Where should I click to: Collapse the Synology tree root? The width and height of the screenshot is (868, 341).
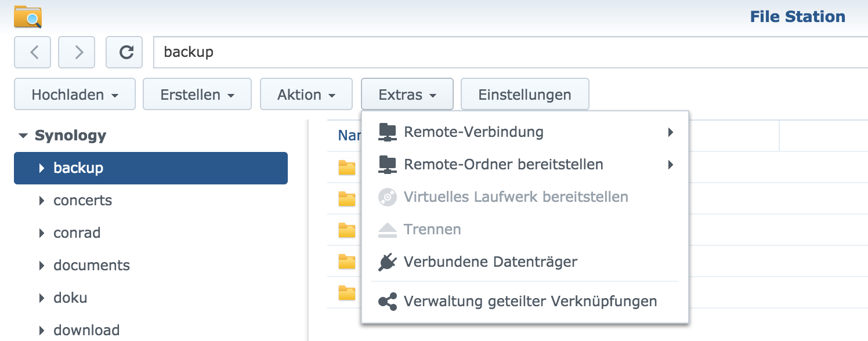(x=23, y=136)
